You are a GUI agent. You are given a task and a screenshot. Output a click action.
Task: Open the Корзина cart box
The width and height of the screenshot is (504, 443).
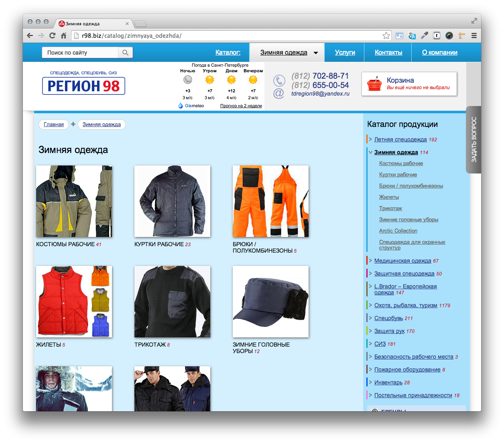pos(409,84)
